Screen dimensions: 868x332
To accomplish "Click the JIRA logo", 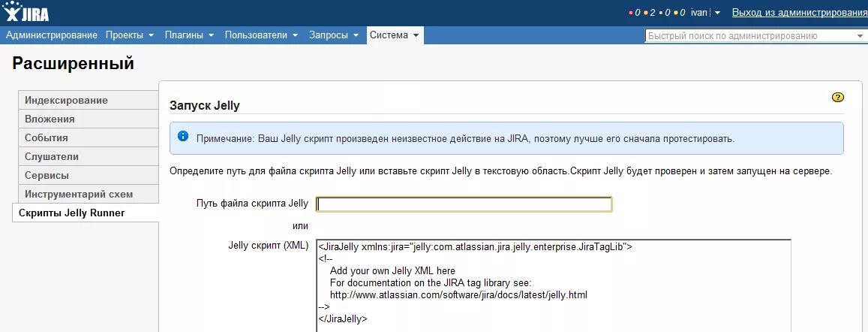I will pos(26,11).
